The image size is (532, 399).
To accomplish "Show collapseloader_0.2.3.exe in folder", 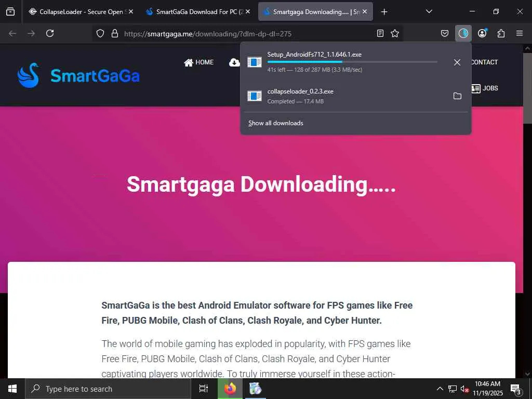I will (x=457, y=96).
